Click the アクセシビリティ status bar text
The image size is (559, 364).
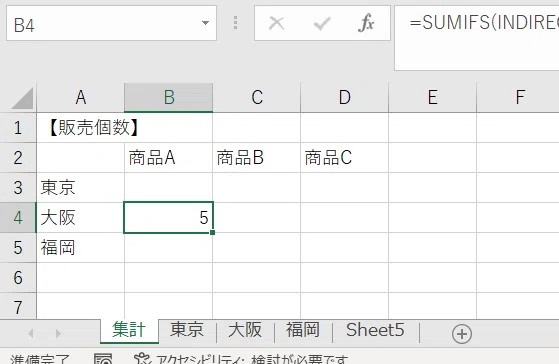[252, 359]
